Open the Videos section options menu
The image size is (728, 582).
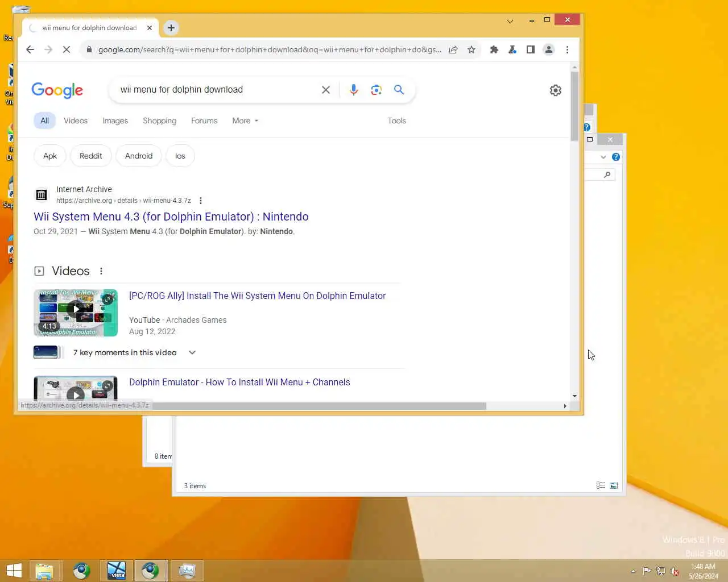point(101,271)
